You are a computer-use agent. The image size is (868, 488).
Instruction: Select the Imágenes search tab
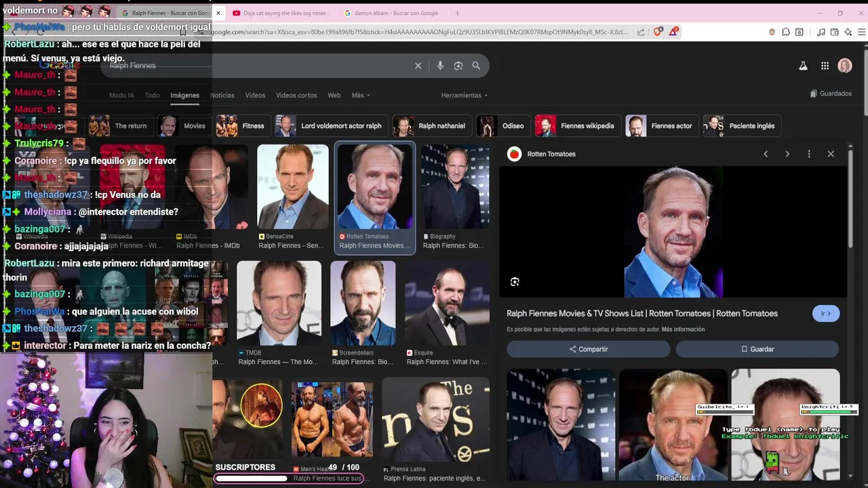click(x=184, y=96)
